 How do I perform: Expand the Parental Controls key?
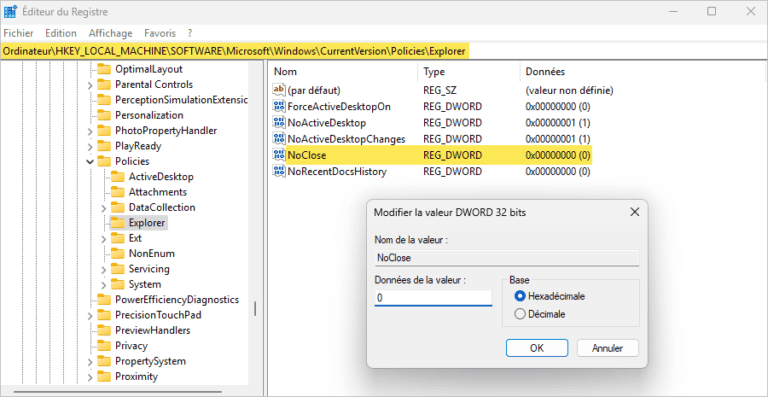(90, 85)
